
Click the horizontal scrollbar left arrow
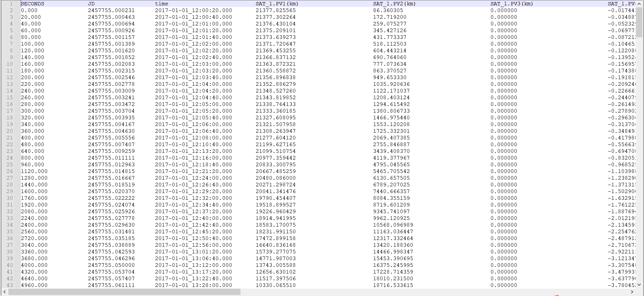pos(4,292)
